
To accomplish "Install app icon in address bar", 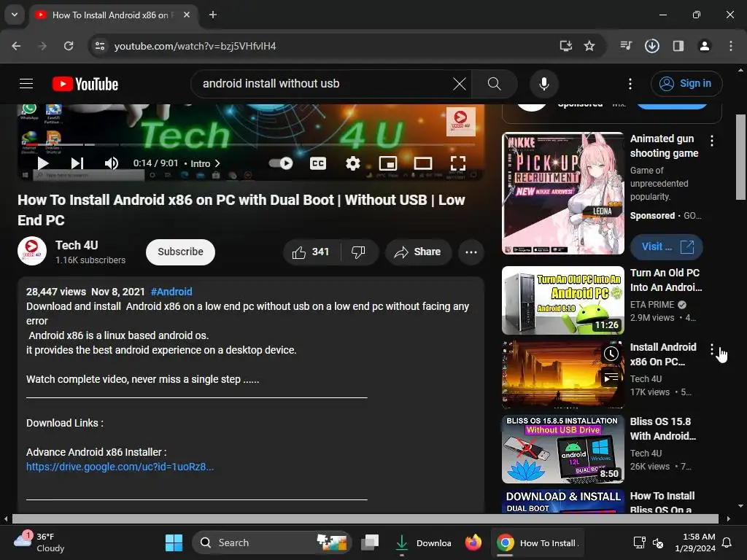I will click(566, 46).
